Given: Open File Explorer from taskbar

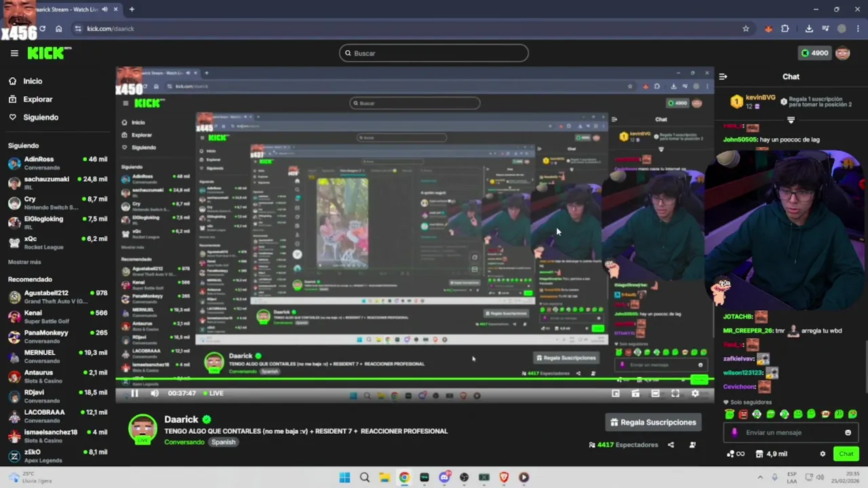Looking at the screenshot, I should 384,477.
